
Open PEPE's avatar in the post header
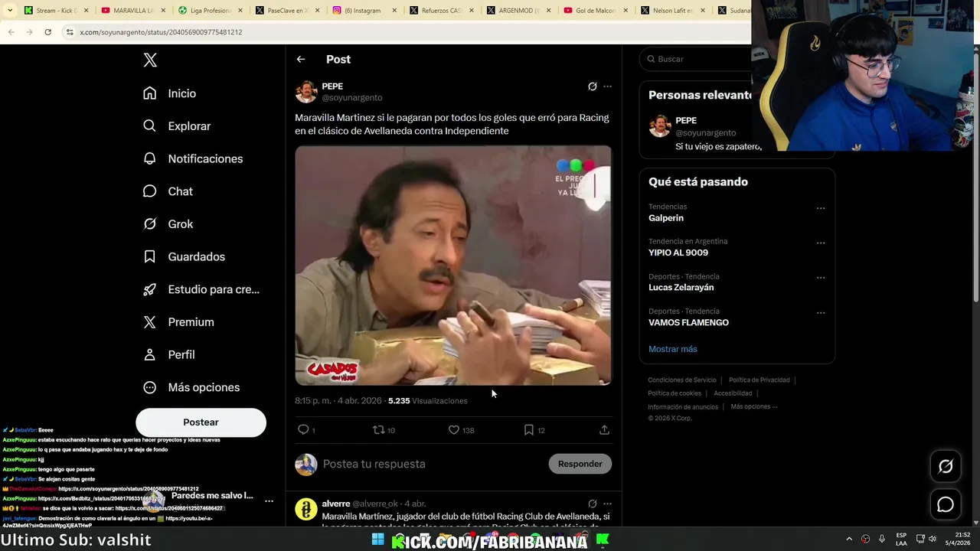pyautogui.click(x=306, y=92)
